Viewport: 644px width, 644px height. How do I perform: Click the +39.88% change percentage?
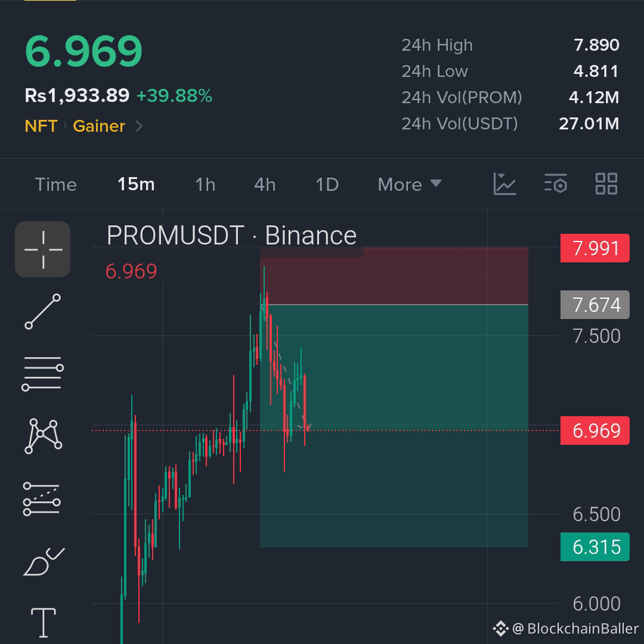(174, 95)
